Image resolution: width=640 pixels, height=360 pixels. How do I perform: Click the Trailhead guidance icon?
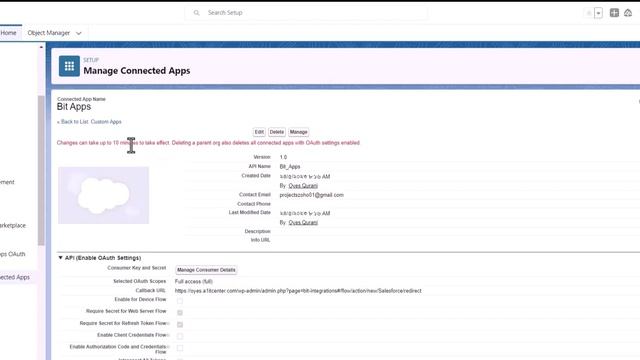(628, 13)
